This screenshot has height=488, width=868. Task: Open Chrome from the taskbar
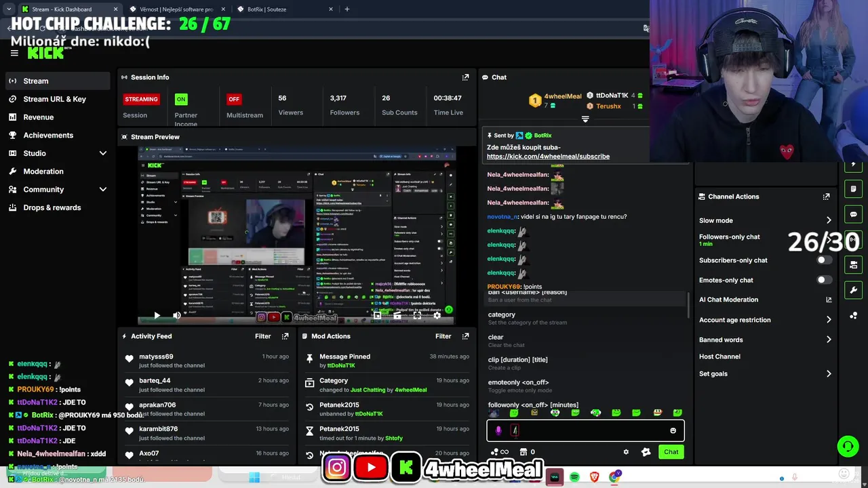[614, 477]
